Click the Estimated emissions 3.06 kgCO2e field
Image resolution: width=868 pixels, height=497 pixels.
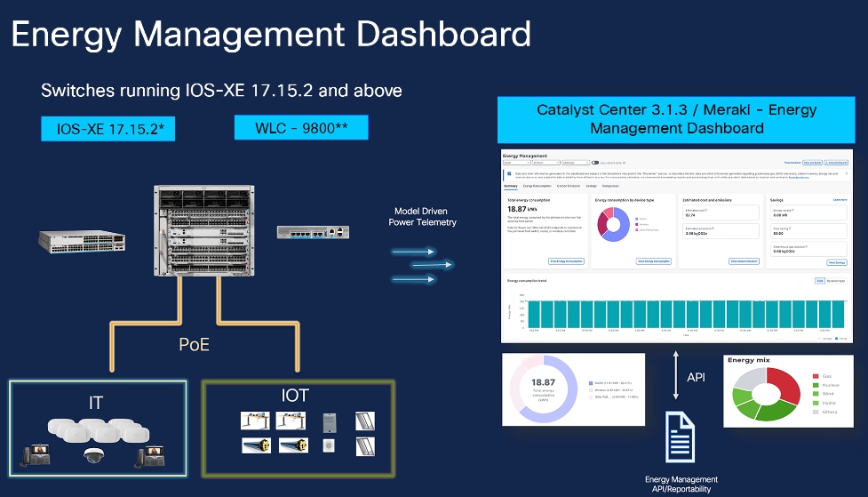[x=721, y=230]
